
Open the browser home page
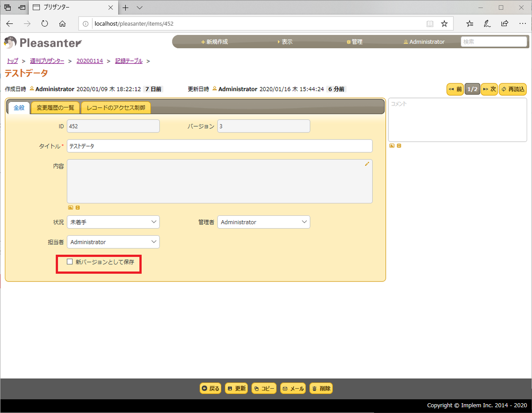tap(63, 23)
